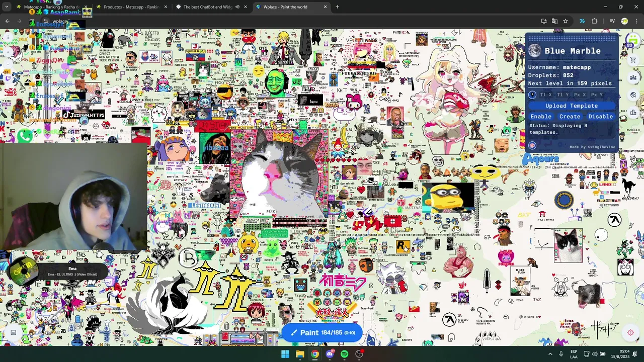Image resolution: width=644 pixels, height=362 pixels.
Task: Click the install app icon in address bar
Action: [x=544, y=21]
